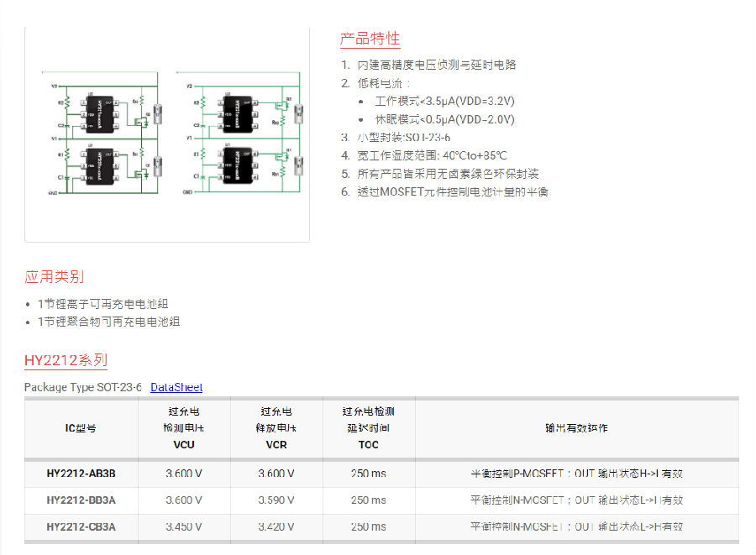Click the HY2212-BB3A model cell
Screen dimensions: 756x555
[81, 500]
